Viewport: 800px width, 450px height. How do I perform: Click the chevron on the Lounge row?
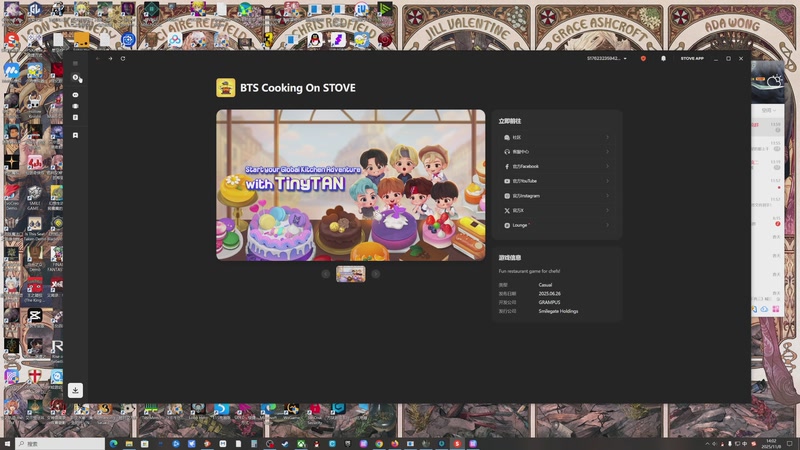[607, 225]
